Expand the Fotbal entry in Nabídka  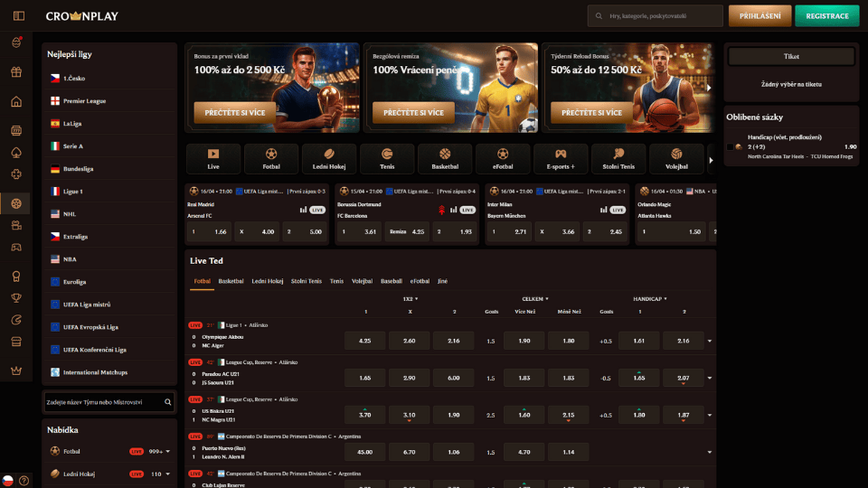click(168, 452)
